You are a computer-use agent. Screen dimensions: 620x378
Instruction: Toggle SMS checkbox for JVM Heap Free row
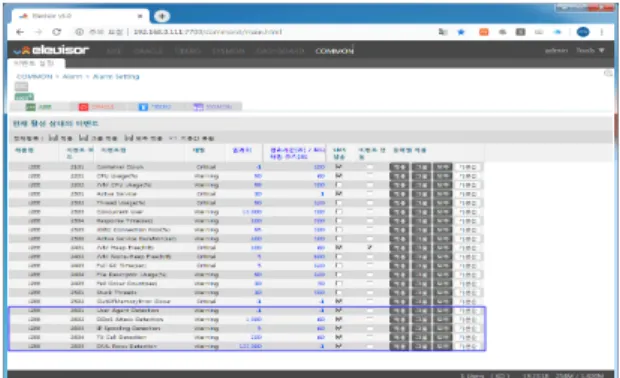(x=338, y=248)
